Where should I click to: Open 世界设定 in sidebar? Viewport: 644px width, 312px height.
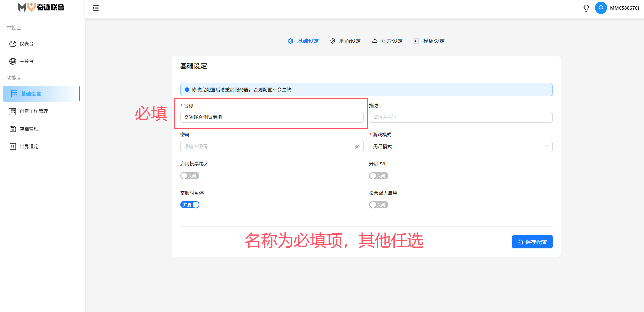pyautogui.click(x=29, y=147)
